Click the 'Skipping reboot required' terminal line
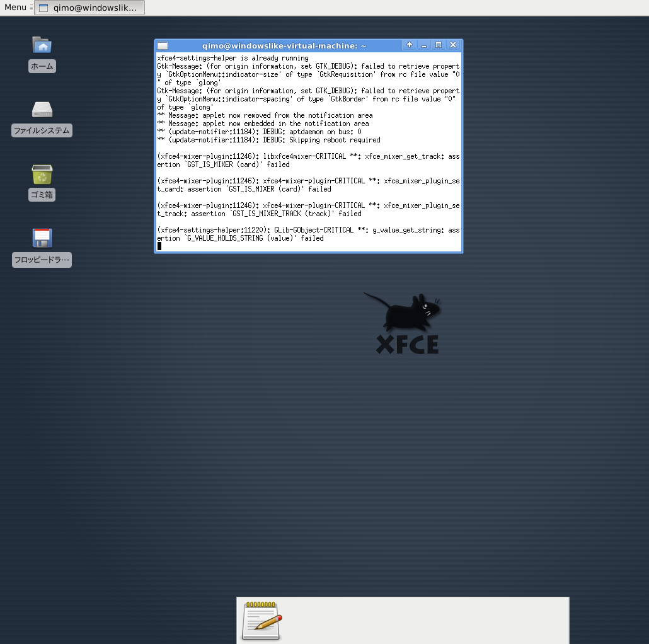649x644 pixels. coord(268,140)
